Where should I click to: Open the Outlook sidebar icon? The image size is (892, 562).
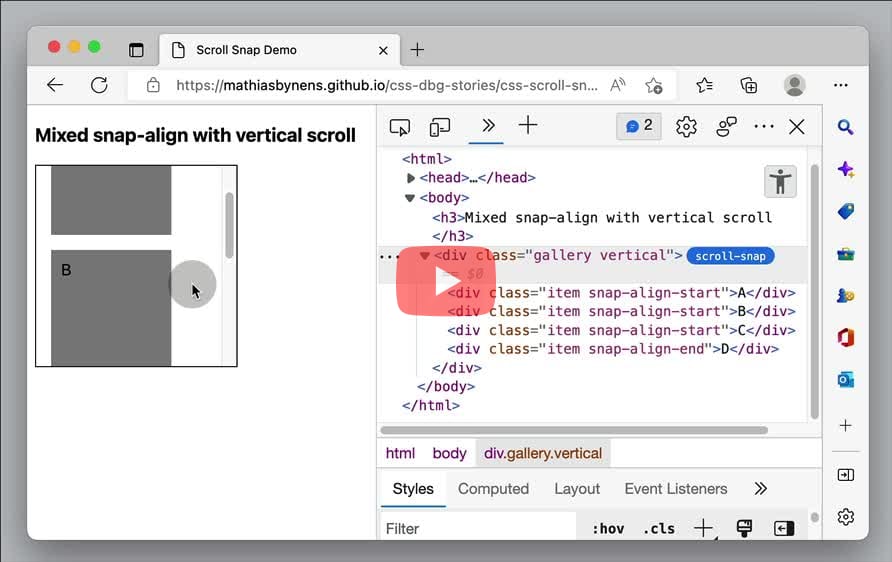(x=845, y=379)
